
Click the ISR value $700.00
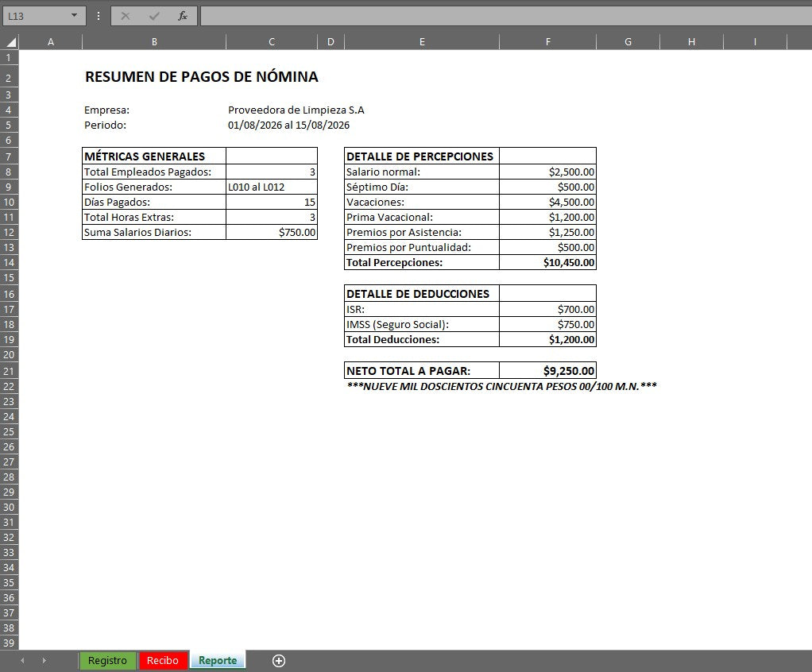coord(548,309)
